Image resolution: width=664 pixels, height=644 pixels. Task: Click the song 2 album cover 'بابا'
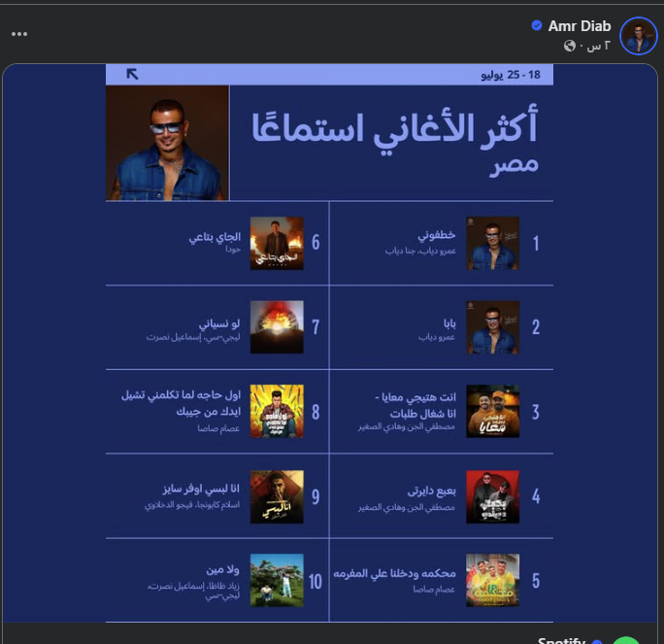click(492, 327)
